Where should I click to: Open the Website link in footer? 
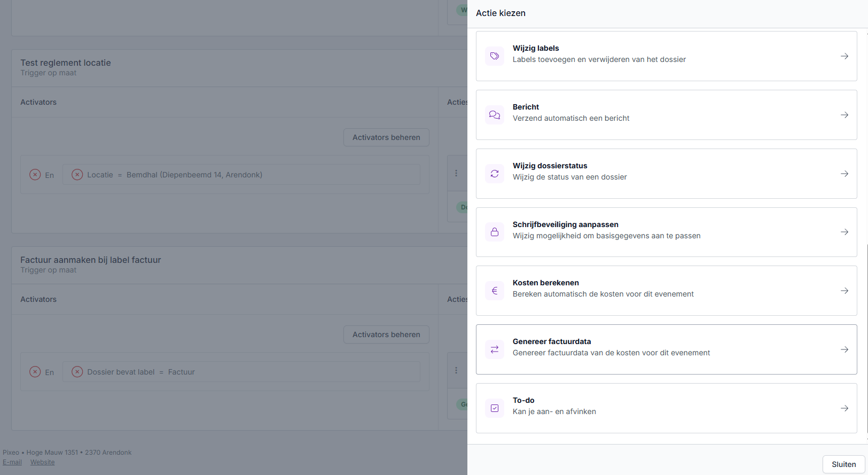[42, 462]
